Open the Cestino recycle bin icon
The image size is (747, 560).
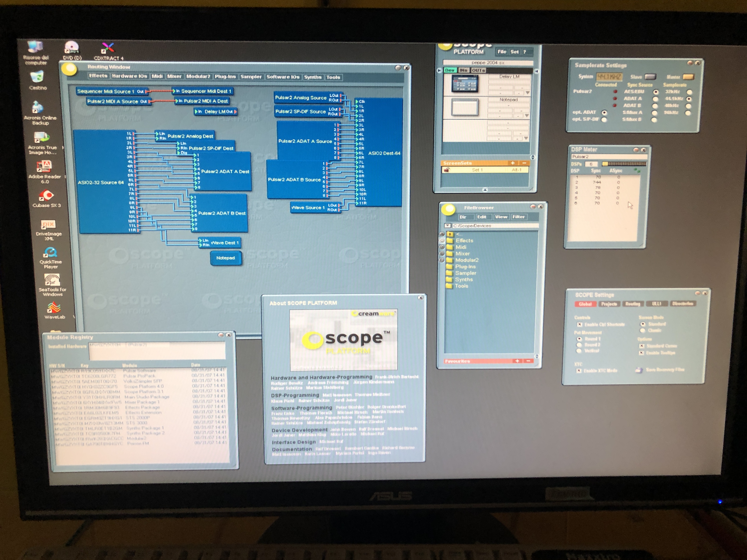(x=37, y=80)
